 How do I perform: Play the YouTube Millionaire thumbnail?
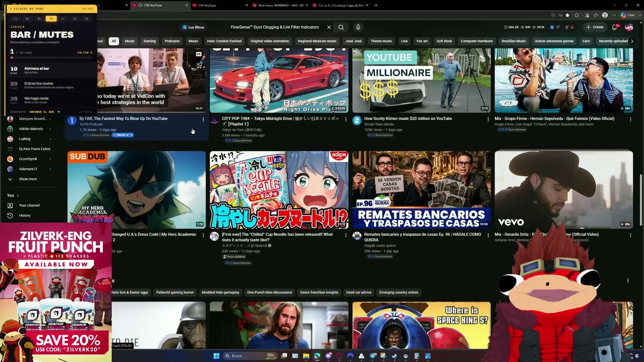click(422, 80)
